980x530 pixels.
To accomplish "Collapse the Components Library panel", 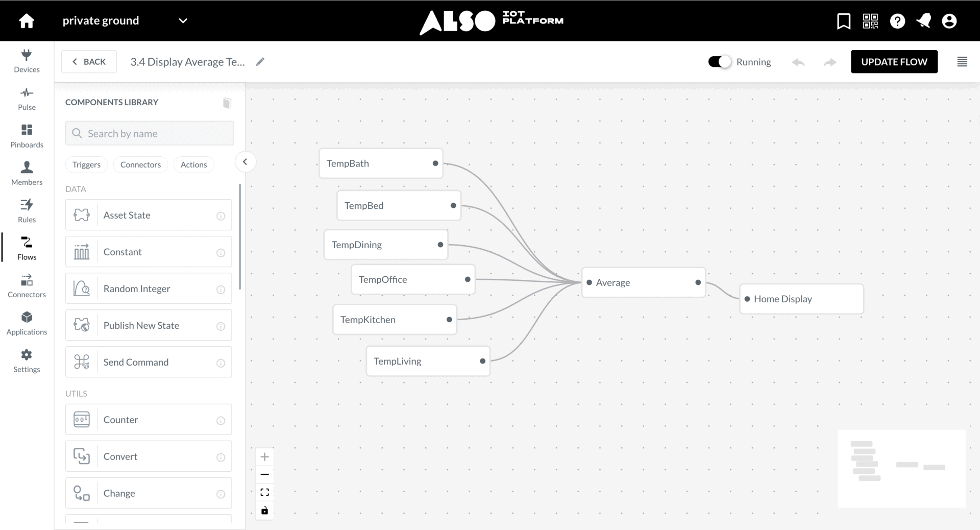I will point(245,162).
